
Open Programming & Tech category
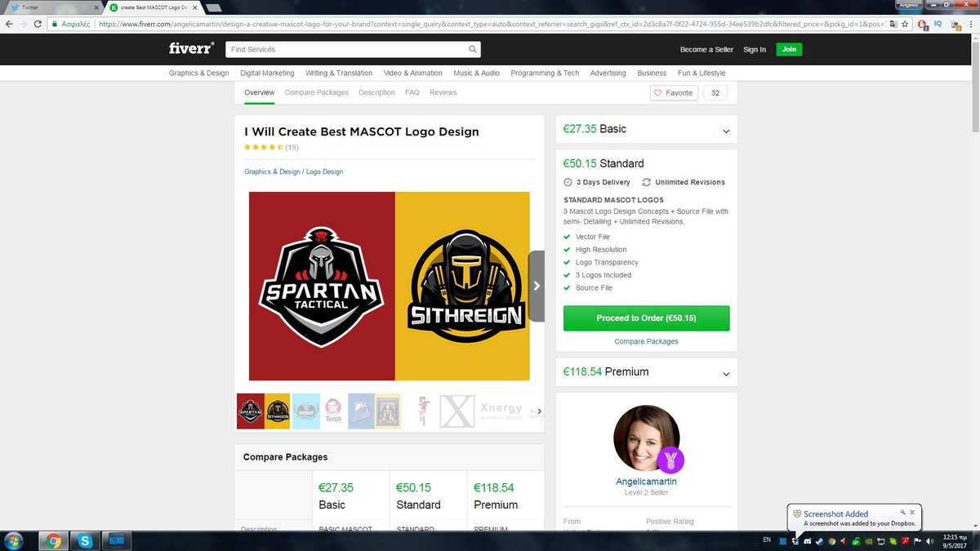point(545,73)
